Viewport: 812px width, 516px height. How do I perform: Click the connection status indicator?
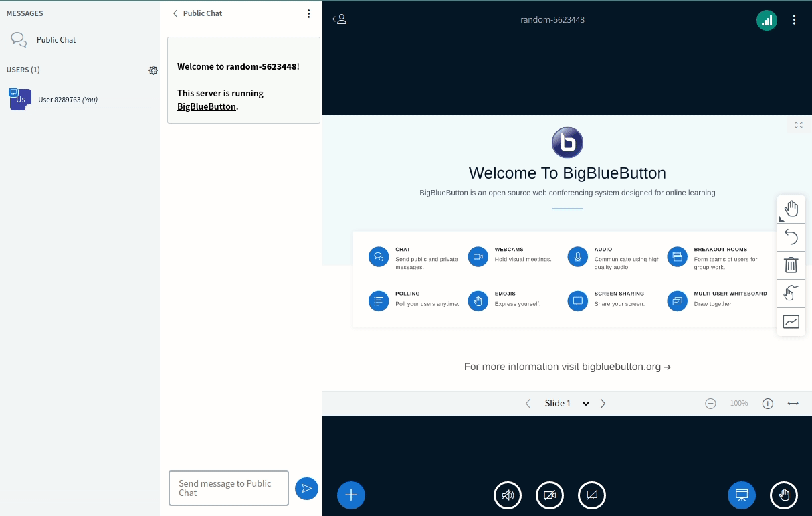pyautogui.click(x=767, y=20)
